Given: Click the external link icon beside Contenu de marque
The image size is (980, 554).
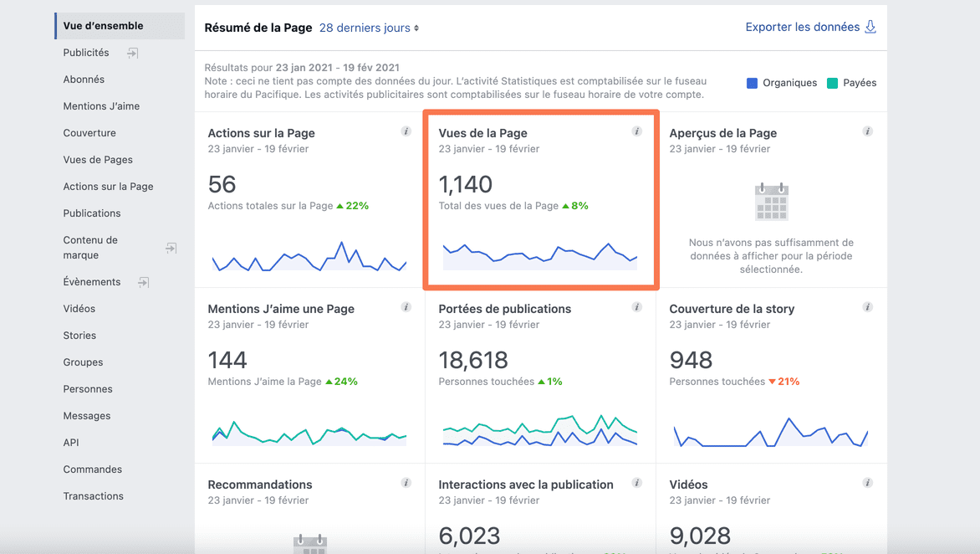Looking at the screenshot, I should [171, 249].
